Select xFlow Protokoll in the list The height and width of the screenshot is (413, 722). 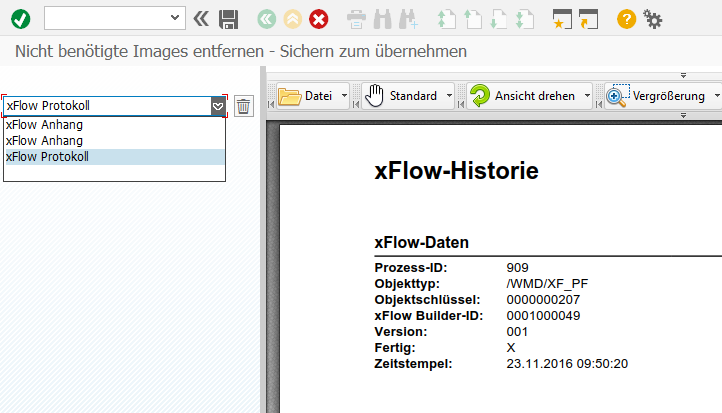point(47,157)
